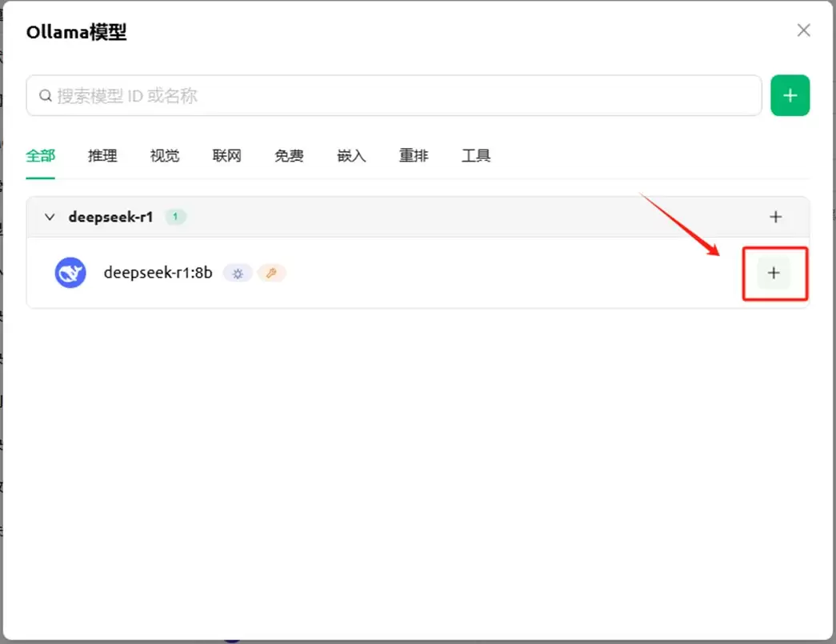Click the wrench tool badge on deepseek-r1:8b
This screenshot has height=644, width=836.
coord(272,274)
